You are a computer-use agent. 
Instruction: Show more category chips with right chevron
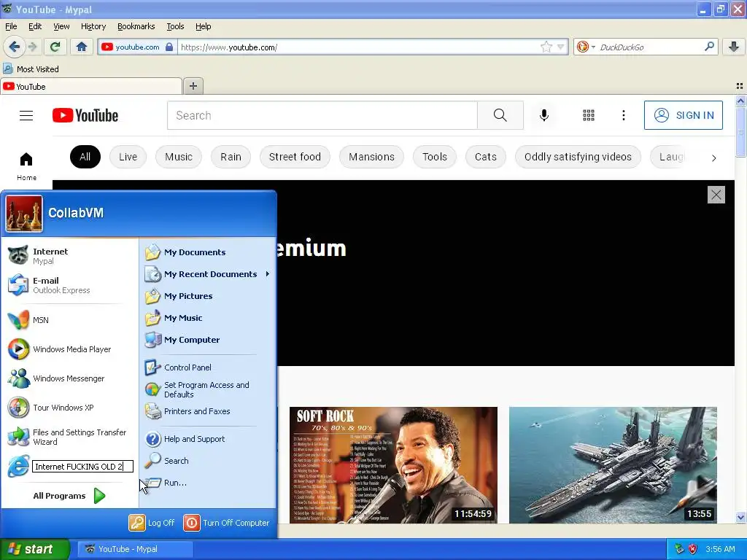click(x=713, y=157)
